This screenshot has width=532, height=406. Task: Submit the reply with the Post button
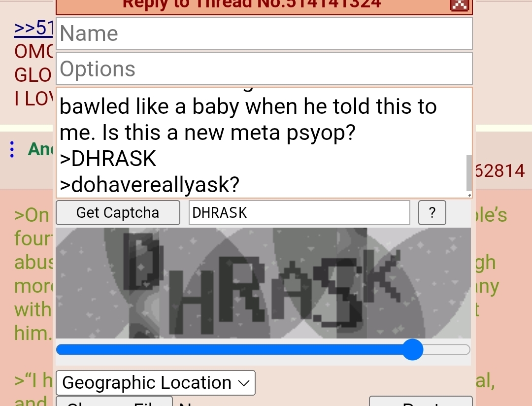[x=421, y=401]
